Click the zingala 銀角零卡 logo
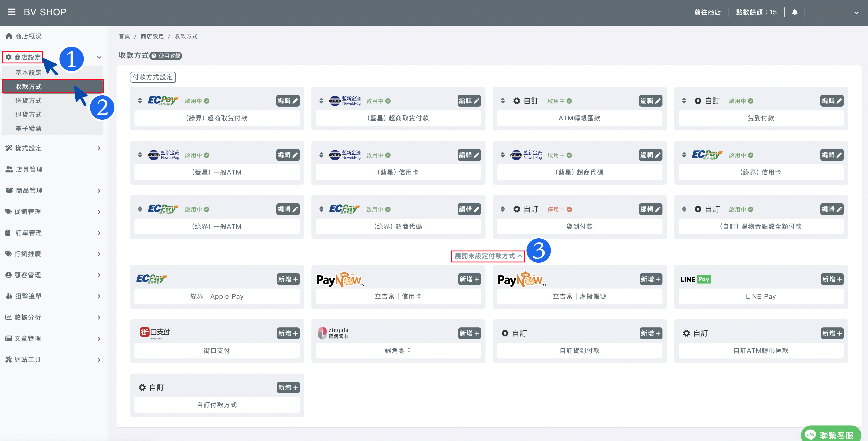The width and height of the screenshot is (868, 441). pyautogui.click(x=333, y=333)
